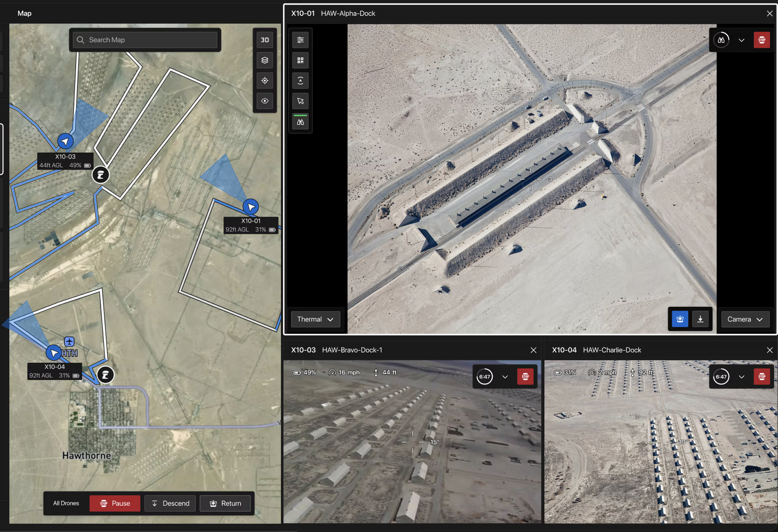Toggle map visibility eye icon
The image size is (778, 532).
tap(265, 101)
